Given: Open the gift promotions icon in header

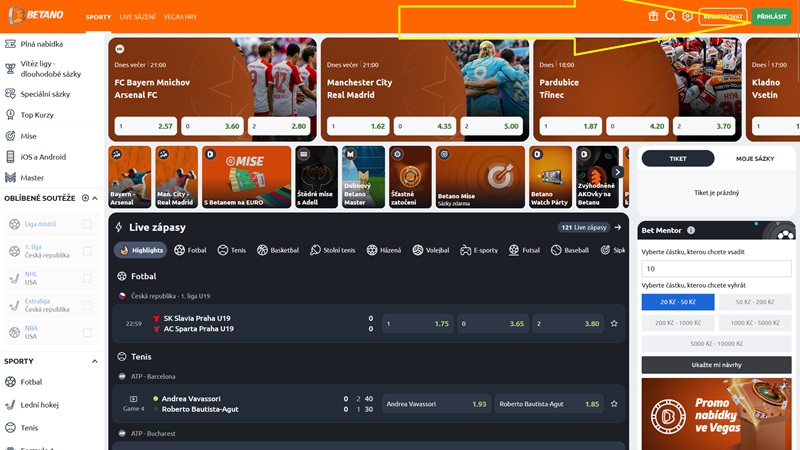Looking at the screenshot, I should point(653,16).
